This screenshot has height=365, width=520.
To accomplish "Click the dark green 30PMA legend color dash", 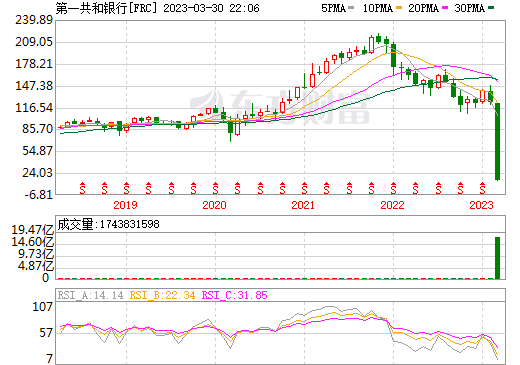I will (491, 8).
